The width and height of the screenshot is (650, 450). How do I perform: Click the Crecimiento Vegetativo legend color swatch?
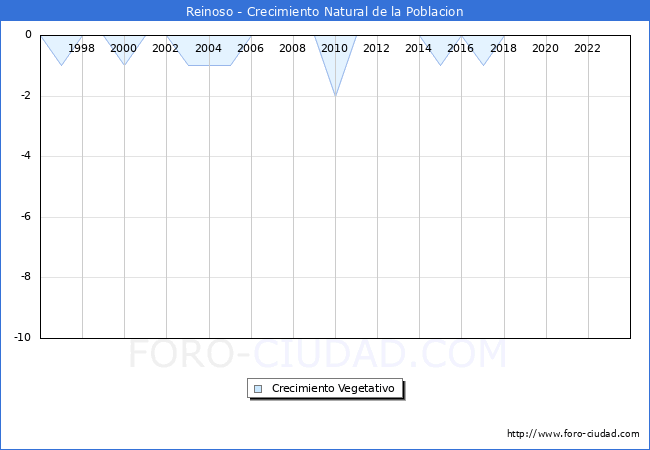[258, 389]
